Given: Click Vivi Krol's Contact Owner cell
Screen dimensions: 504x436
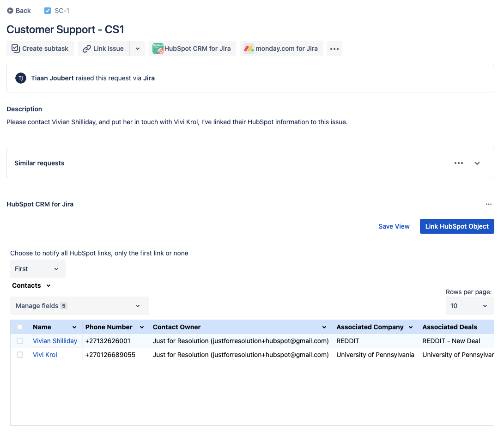Looking at the screenshot, I should [x=241, y=355].
